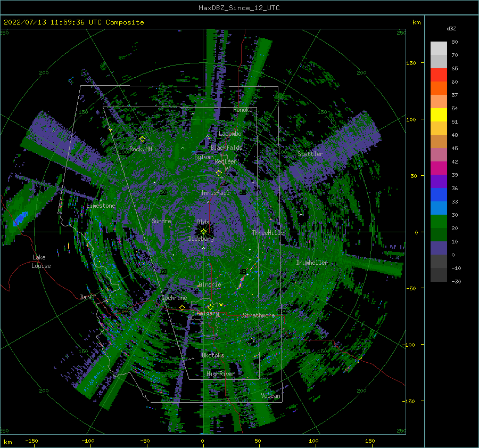Click the 150 km tick on right axis
This screenshot has height=448, width=479.
[411, 63]
